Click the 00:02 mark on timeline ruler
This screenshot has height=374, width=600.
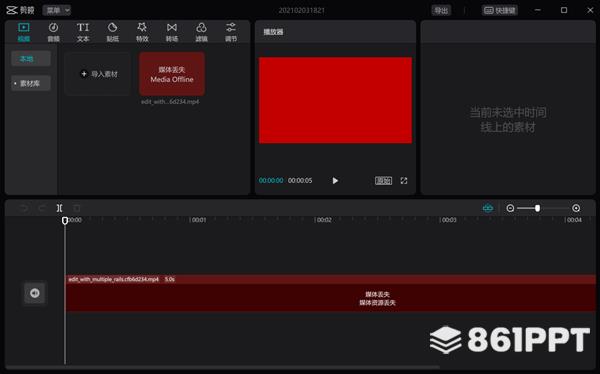324,220
